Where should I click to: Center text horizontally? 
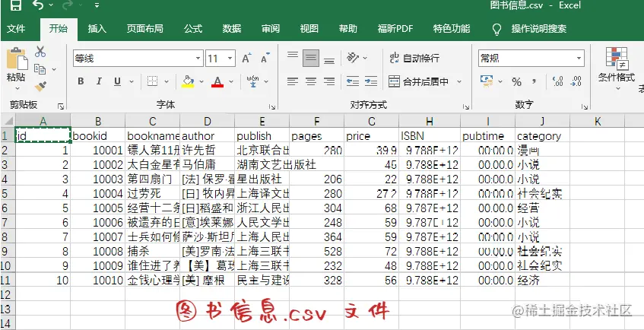point(311,81)
